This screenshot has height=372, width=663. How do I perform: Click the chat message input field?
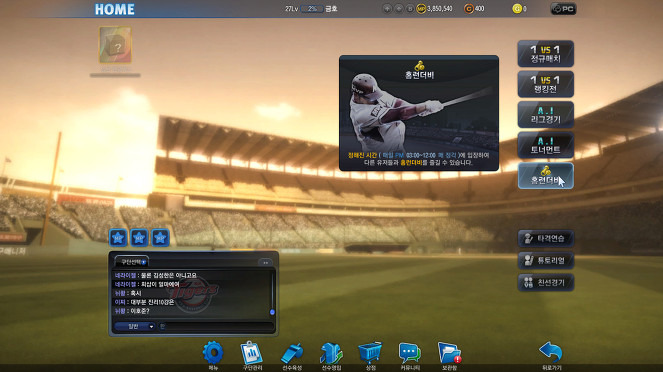216,326
